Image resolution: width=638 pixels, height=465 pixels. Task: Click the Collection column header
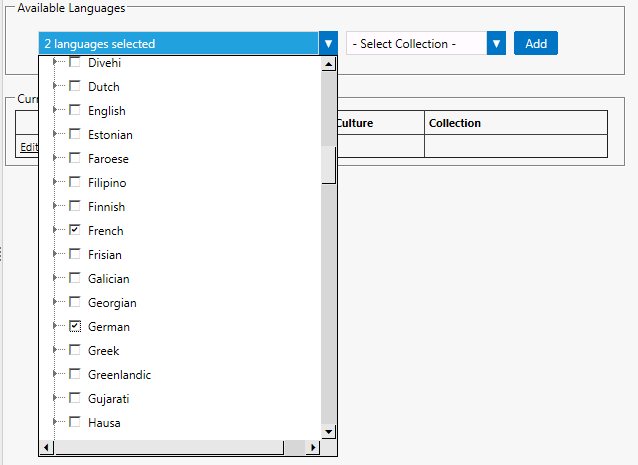pyautogui.click(x=455, y=123)
